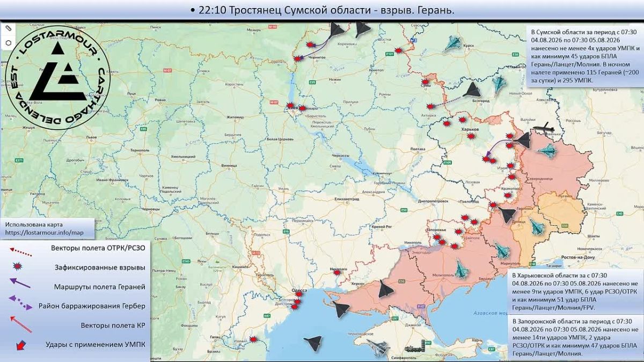Click the Gerber loitering area legend icon
This screenshot has width=644, height=362.
(20, 304)
